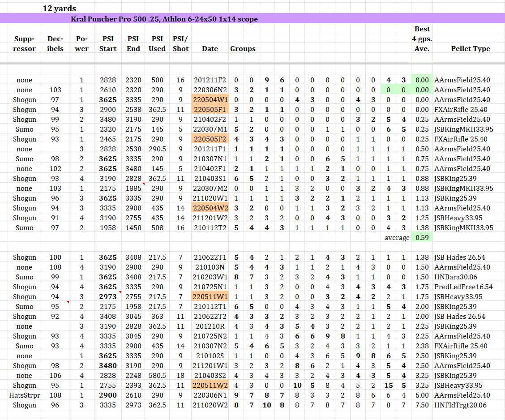Click PSI Used value 580.5
The height and width of the screenshot is (420, 505).
(x=157, y=376)
